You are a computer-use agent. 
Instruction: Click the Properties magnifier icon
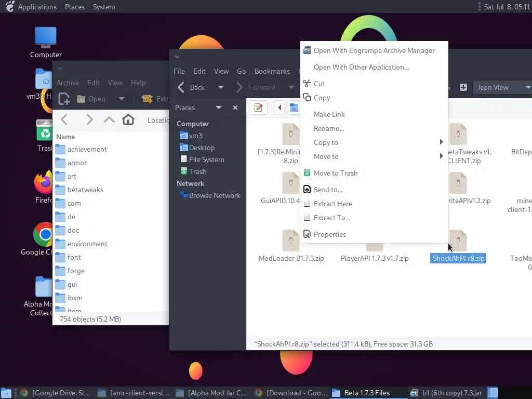point(307,234)
